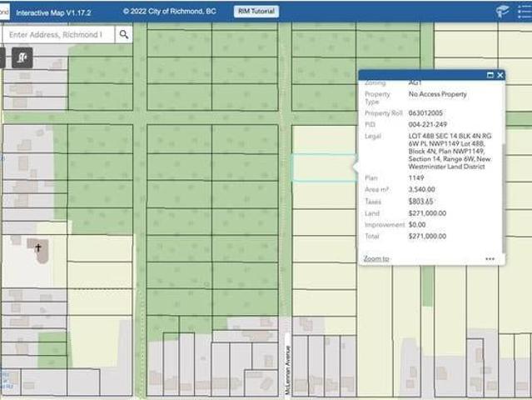Select the cyan-outlined highlighted parcel

(x=323, y=167)
